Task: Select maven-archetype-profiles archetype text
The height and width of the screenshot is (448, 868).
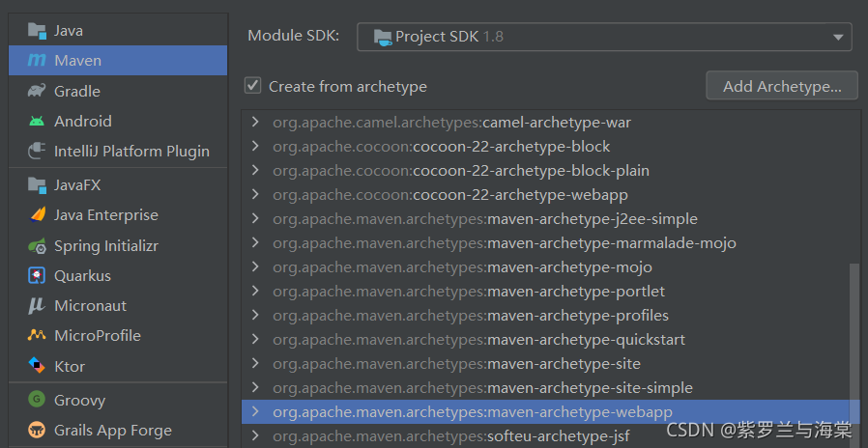Action: click(471, 316)
